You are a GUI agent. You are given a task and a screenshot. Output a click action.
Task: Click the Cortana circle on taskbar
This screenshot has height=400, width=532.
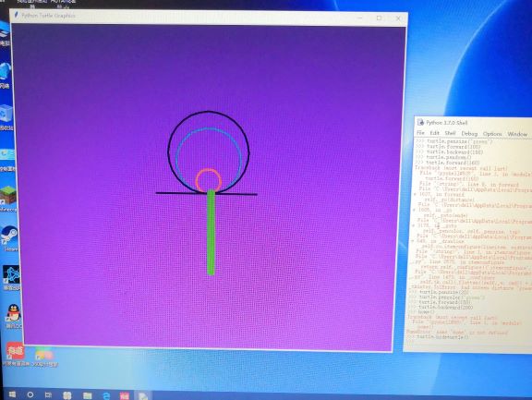(30, 394)
